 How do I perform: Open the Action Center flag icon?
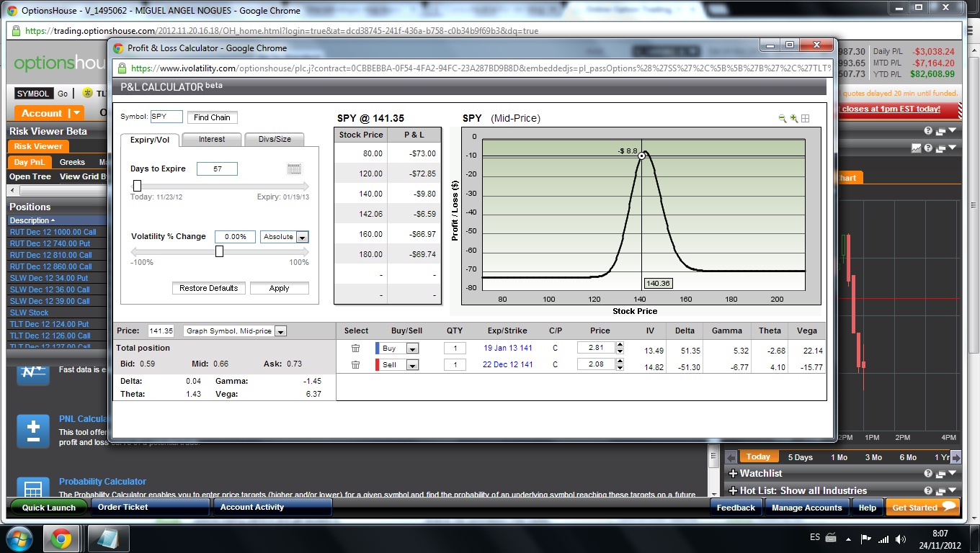(x=865, y=539)
